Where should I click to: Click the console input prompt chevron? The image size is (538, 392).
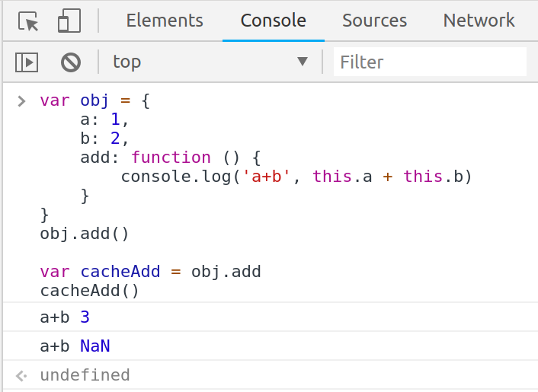point(21,100)
